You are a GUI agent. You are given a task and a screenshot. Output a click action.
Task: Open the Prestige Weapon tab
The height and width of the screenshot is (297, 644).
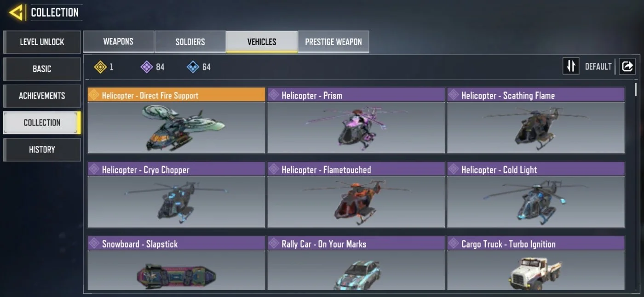(x=333, y=42)
